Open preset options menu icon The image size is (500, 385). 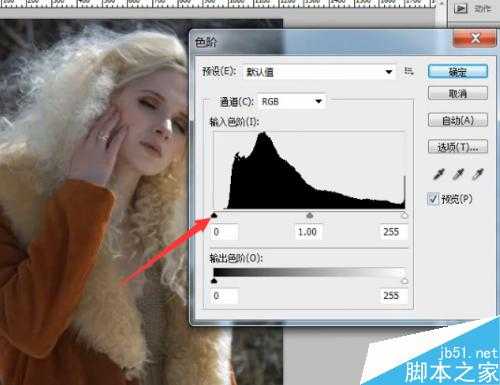tap(409, 71)
